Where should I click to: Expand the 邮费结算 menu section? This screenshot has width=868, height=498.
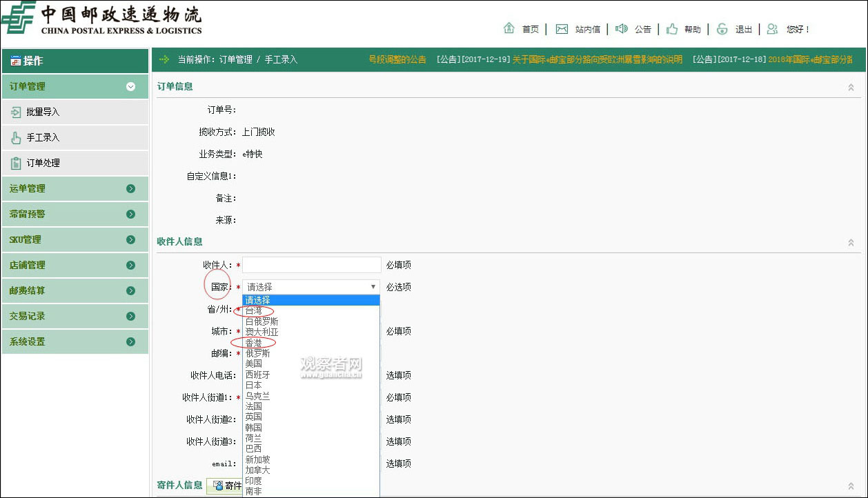[75, 290]
